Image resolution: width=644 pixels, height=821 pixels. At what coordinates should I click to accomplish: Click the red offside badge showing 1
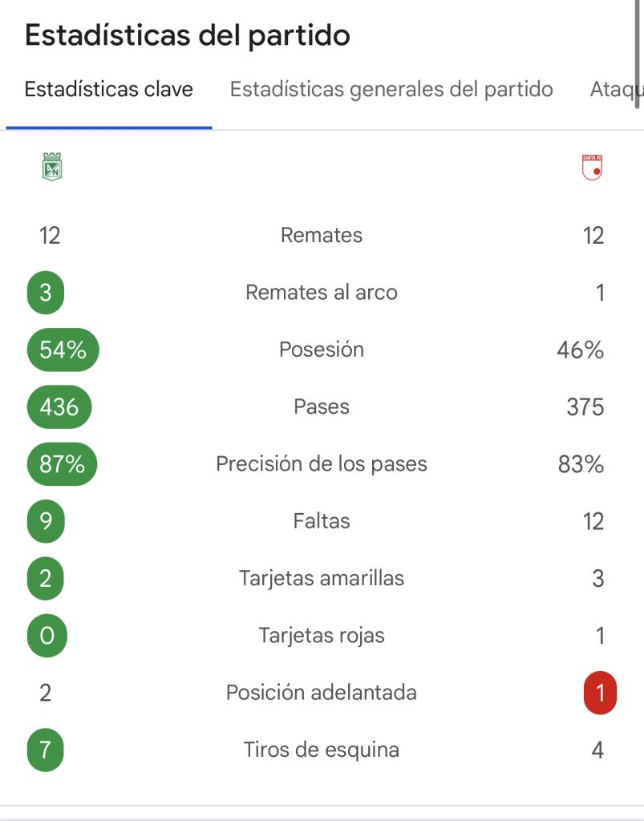(x=600, y=693)
